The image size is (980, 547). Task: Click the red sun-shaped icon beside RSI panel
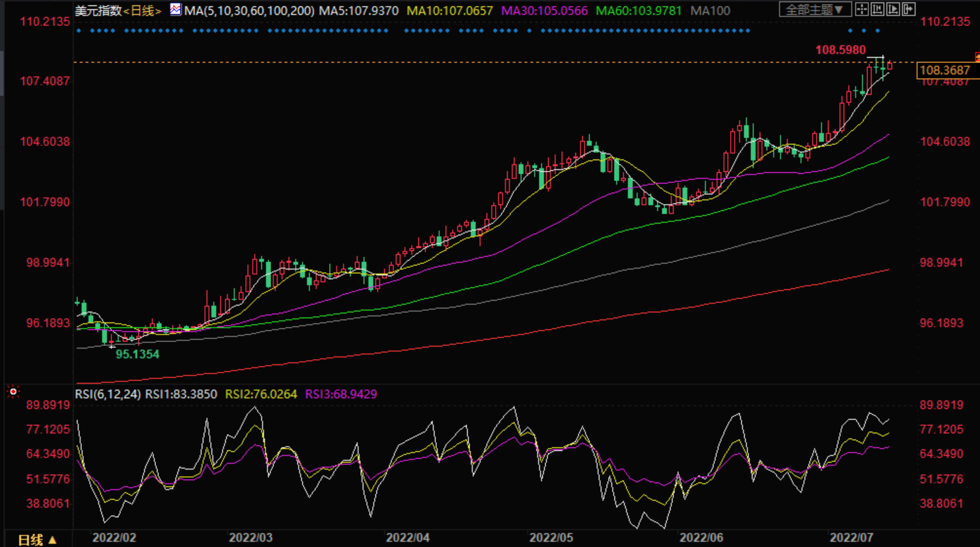pos(13,392)
